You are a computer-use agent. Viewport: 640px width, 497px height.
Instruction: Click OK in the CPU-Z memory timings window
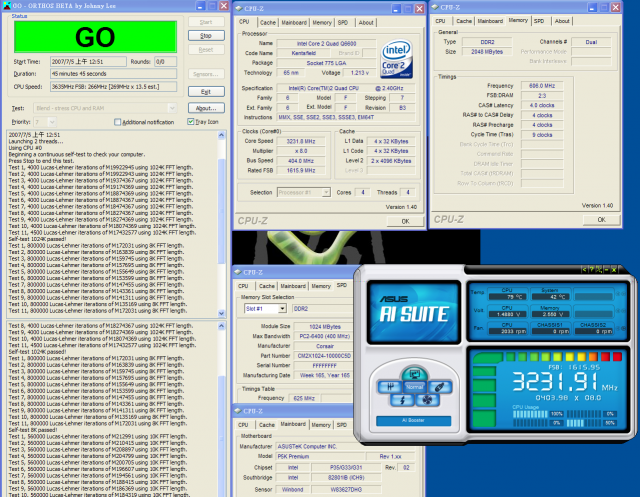tap(601, 220)
